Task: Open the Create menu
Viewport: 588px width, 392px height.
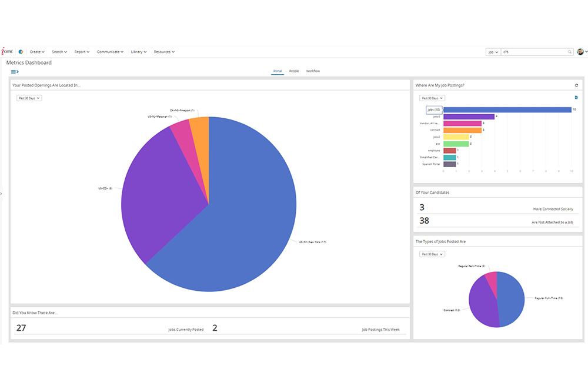Action: point(37,52)
